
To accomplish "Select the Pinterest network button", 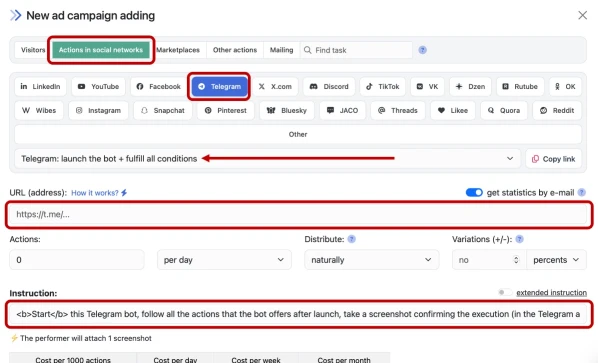I will point(226,111).
